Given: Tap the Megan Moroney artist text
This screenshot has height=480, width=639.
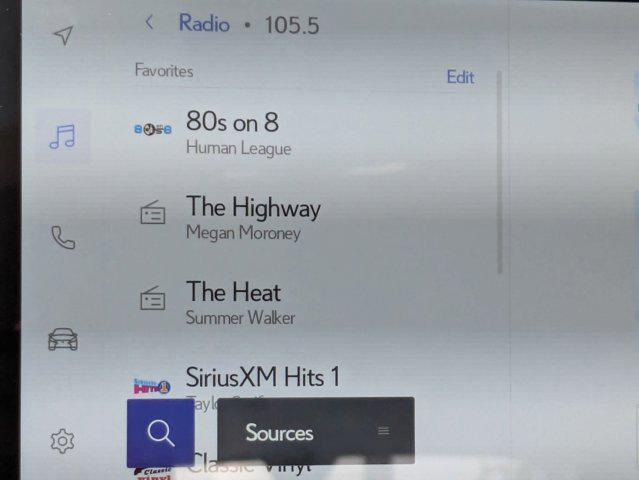Looking at the screenshot, I should pos(243,233).
